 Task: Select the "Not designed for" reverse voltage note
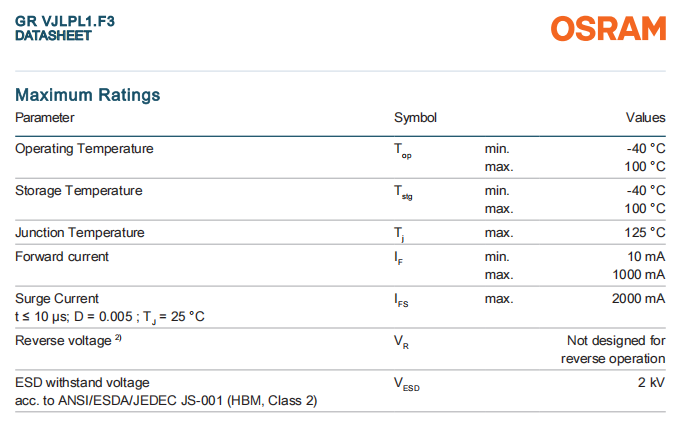616,341
